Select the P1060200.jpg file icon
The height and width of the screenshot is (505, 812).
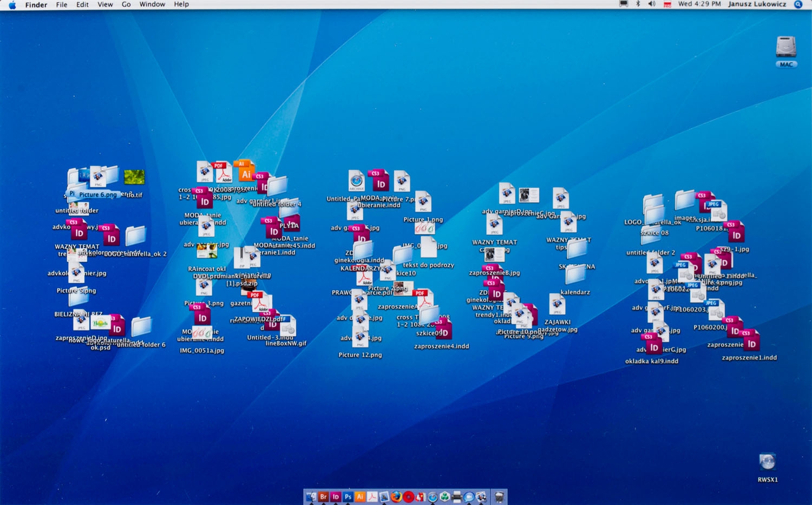pyautogui.click(x=716, y=310)
